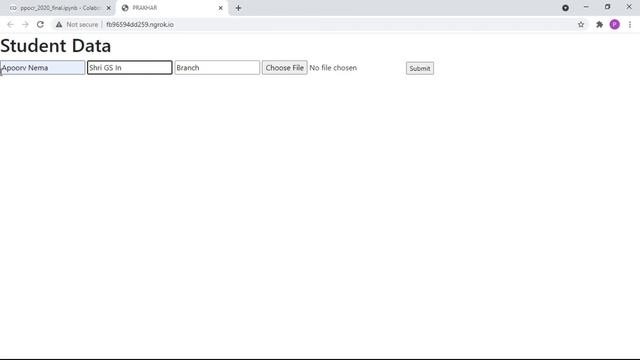The width and height of the screenshot is (640, 360).
Task: Click the browser back arrow
Action: pyautogui.click(x=10, y=24)
